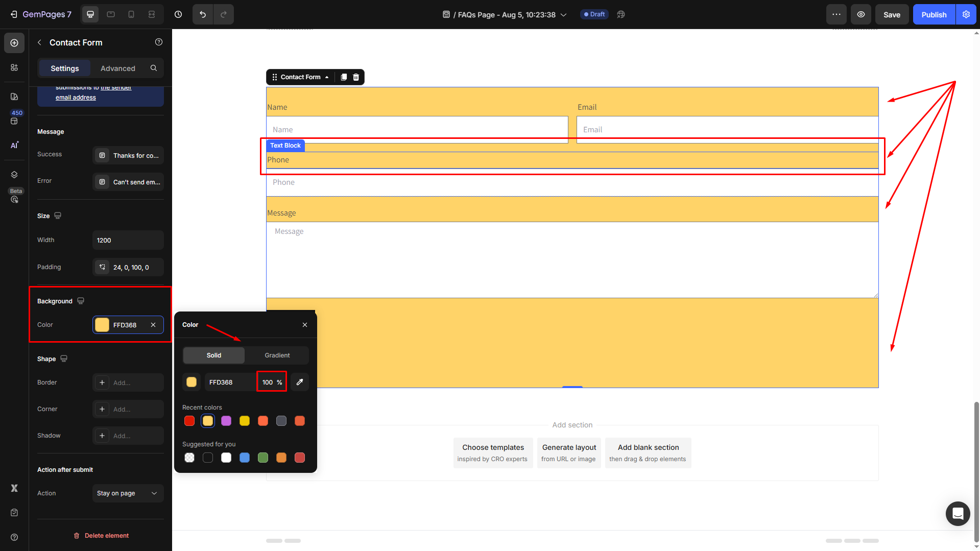Open the live chat support bubble

point(958,513)
